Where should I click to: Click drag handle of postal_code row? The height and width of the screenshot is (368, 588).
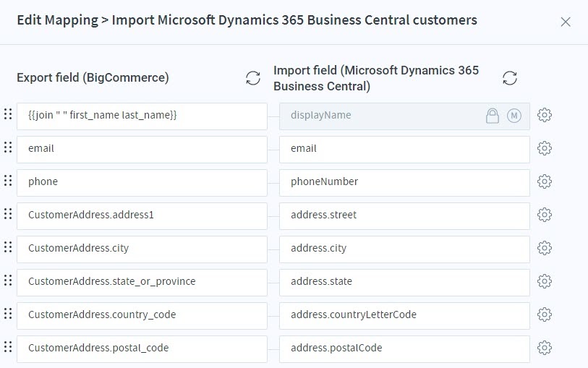[x=8, y=346]
